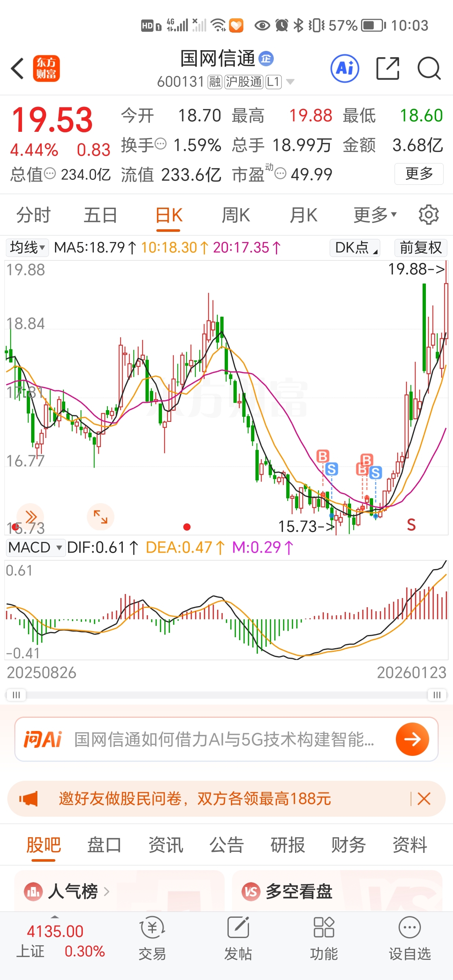Tap the double-chevron expand icon on chart

30,517
